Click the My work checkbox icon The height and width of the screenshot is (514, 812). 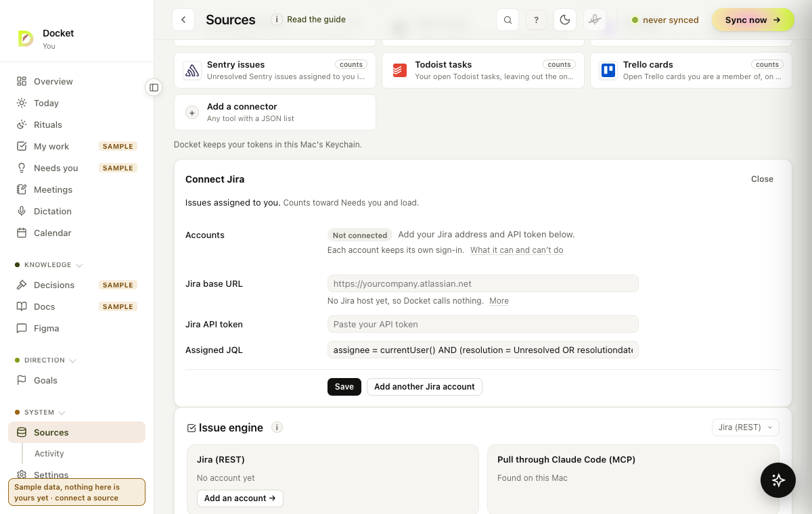(22, 146)
